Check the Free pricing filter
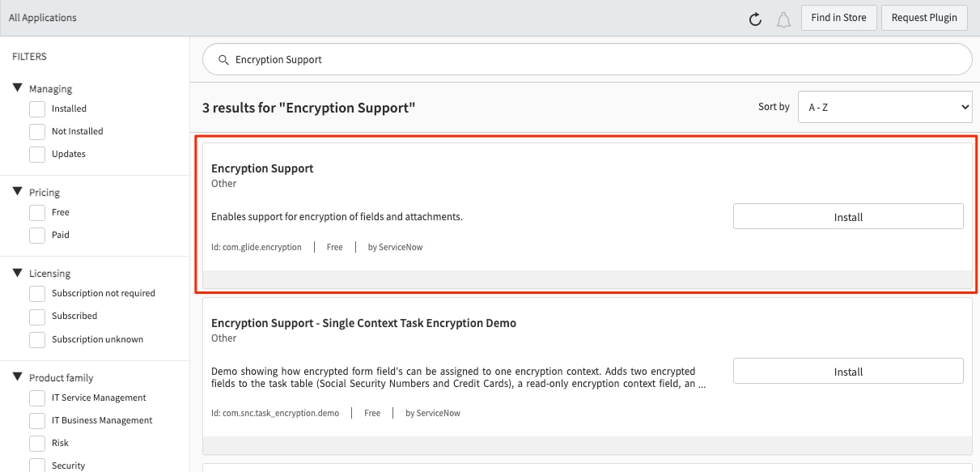Screen dimensions: 980x472 pyautogui.click(x=36, y=212)
